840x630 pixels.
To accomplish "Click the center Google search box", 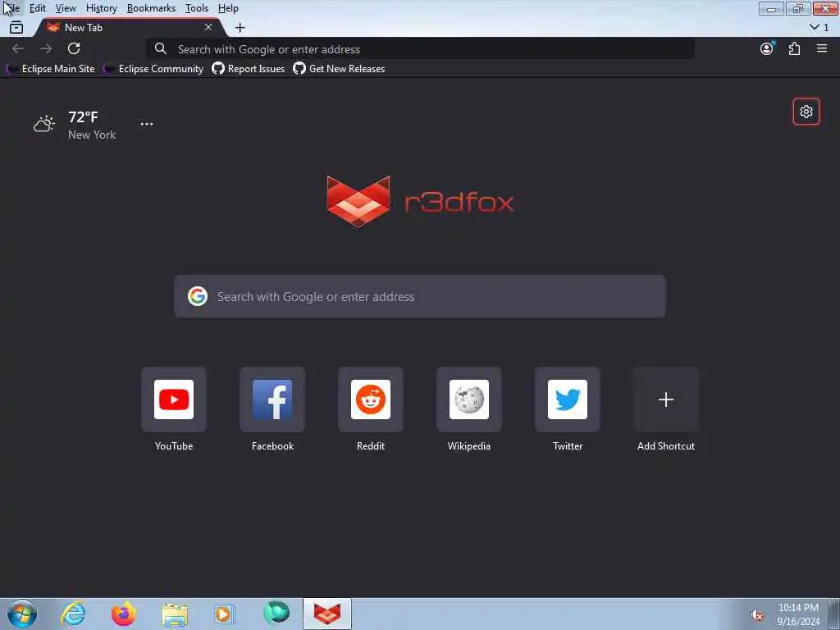I will (420, 296).
